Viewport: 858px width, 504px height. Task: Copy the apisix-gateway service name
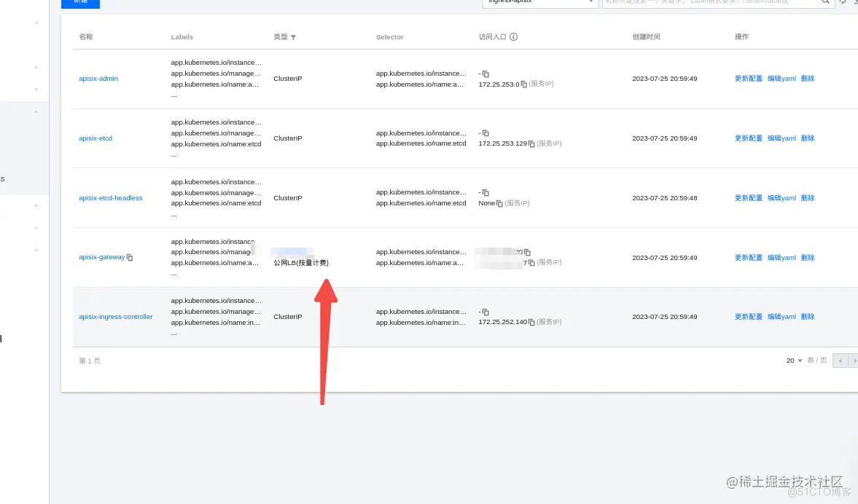130,258
